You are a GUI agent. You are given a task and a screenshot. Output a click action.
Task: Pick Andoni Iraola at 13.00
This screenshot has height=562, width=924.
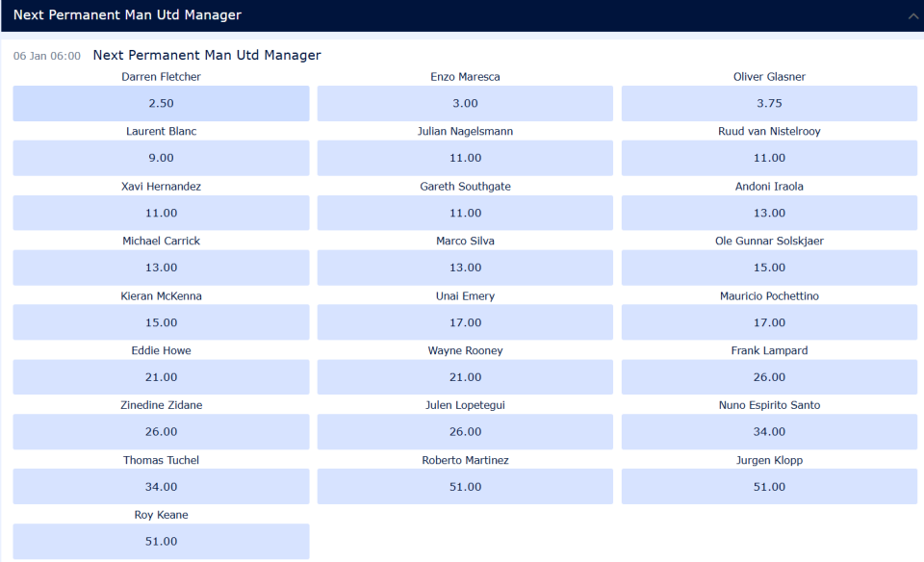769,213
